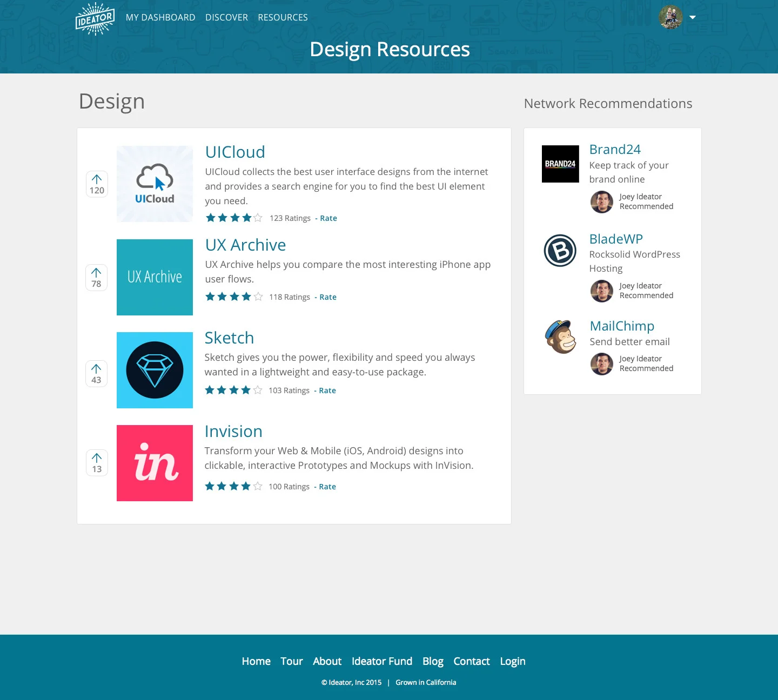
Task: Open the Discover menu item
Action: 226,17
